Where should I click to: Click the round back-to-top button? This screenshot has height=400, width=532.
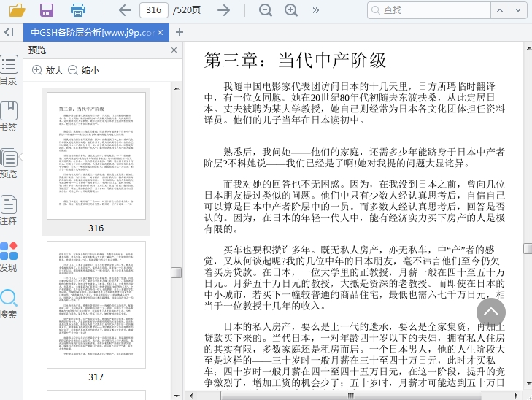pyautogui.click(x=491, y=312)
